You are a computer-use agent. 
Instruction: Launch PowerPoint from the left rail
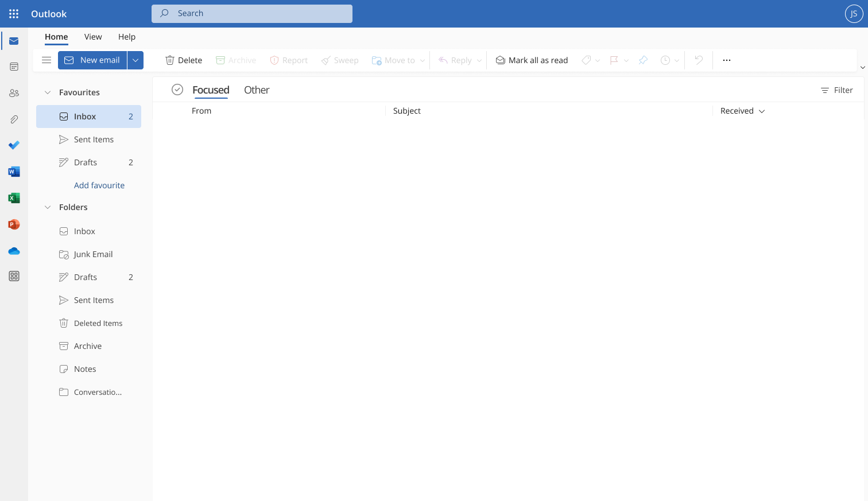click(x=14, y=224)
